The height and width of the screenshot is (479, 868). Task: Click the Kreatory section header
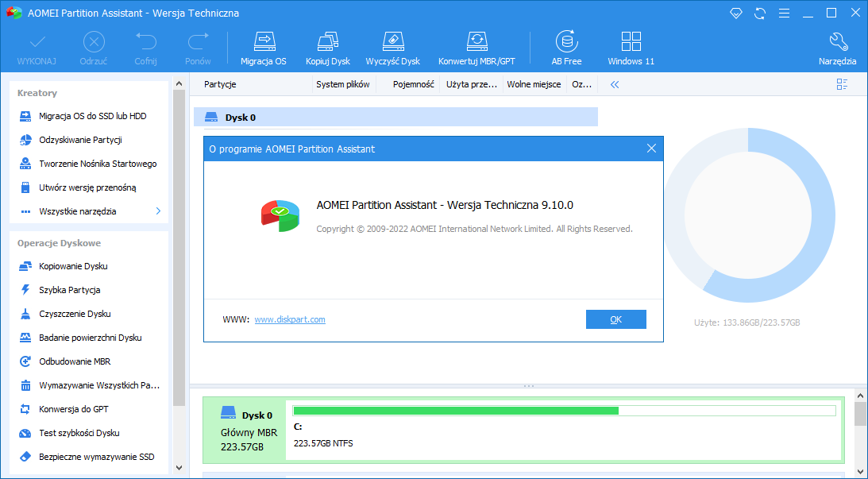[37, 93]
